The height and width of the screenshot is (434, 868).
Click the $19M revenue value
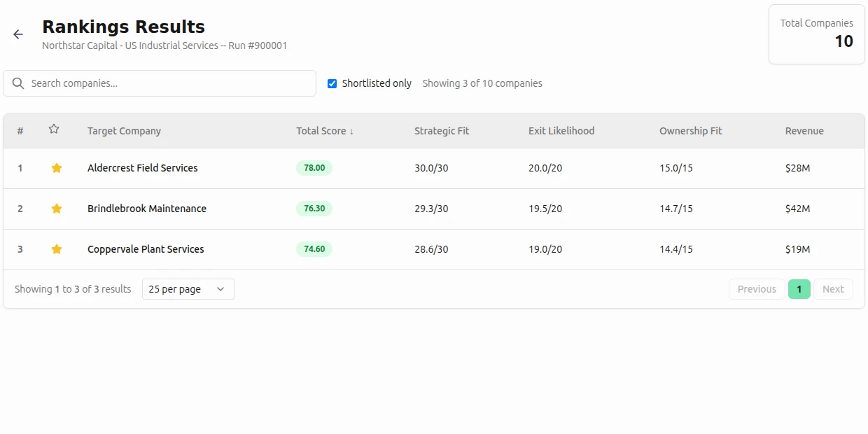click(x=797, y=249)
